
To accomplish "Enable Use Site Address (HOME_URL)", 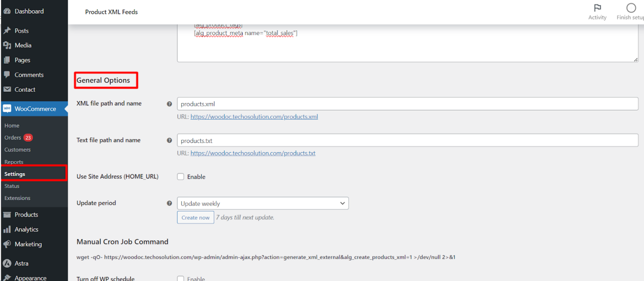I will click(180, 177).
